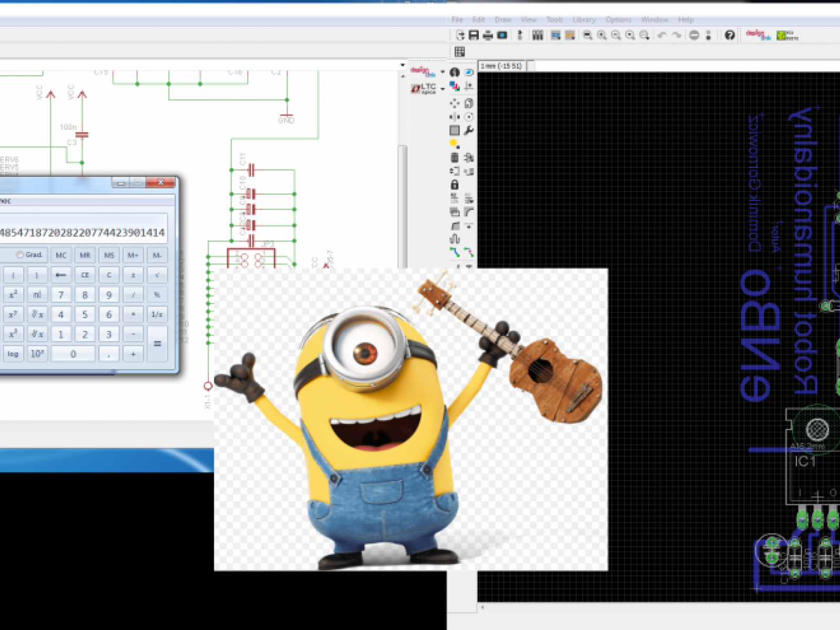This screenshot has height=630, width=840.
Task: Click the schematic vertical scrollbar thumb
Action: click(402, 207)
